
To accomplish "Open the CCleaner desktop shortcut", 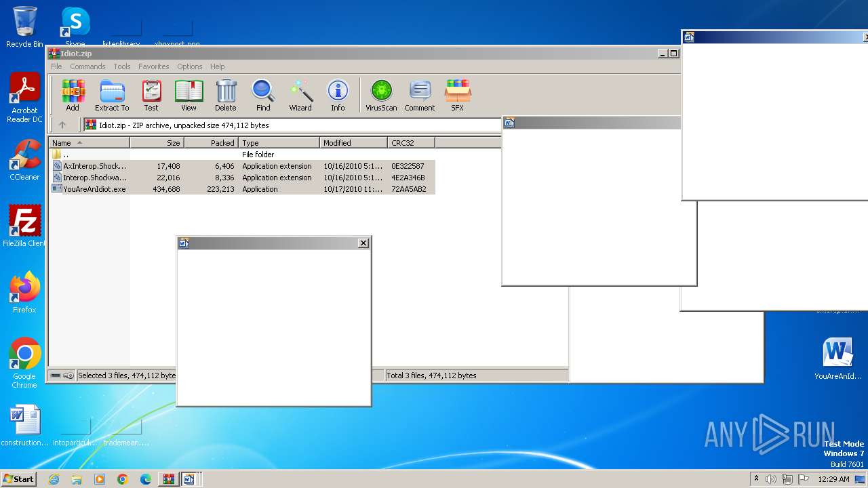I will coord(24,161).
